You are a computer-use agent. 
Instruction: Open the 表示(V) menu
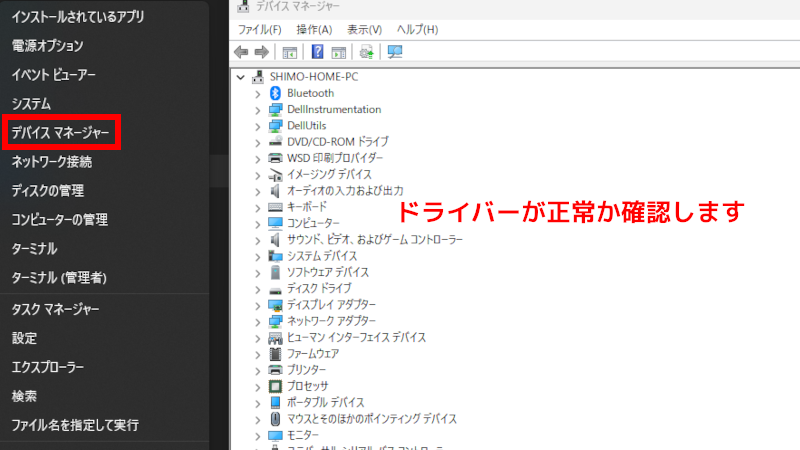click(x=365, y=30)
